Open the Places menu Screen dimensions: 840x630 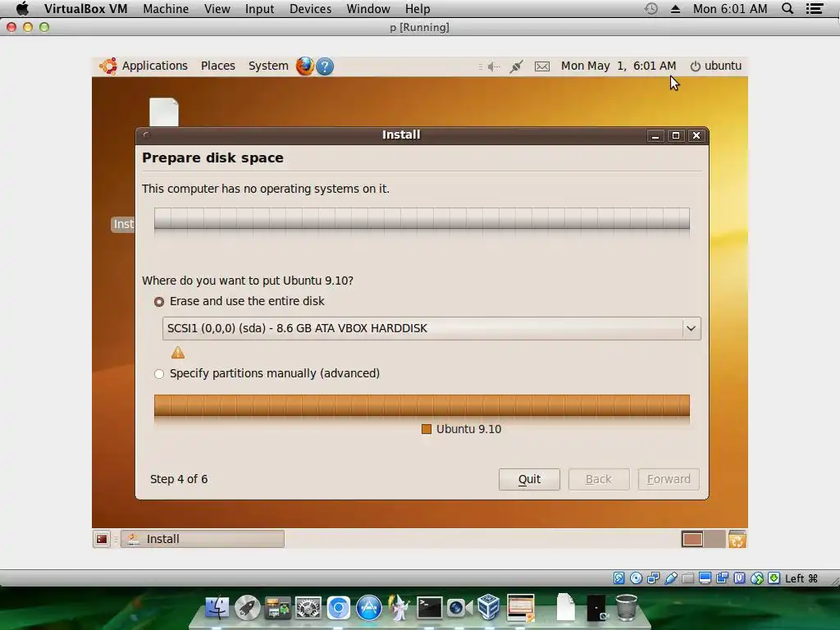pyautogui.click(x=218, y=66)
